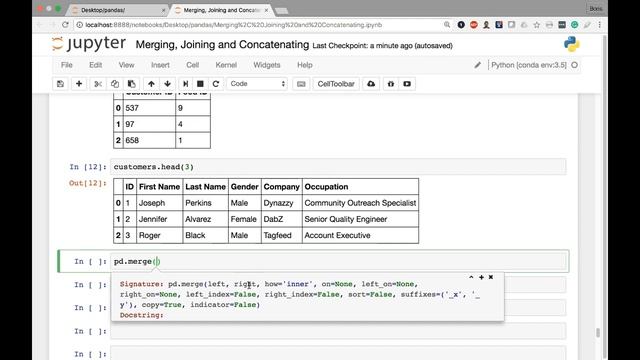Open the cell type Code dropdown
The width and height of the screenshot is (640, 360).
pos(257,84)
